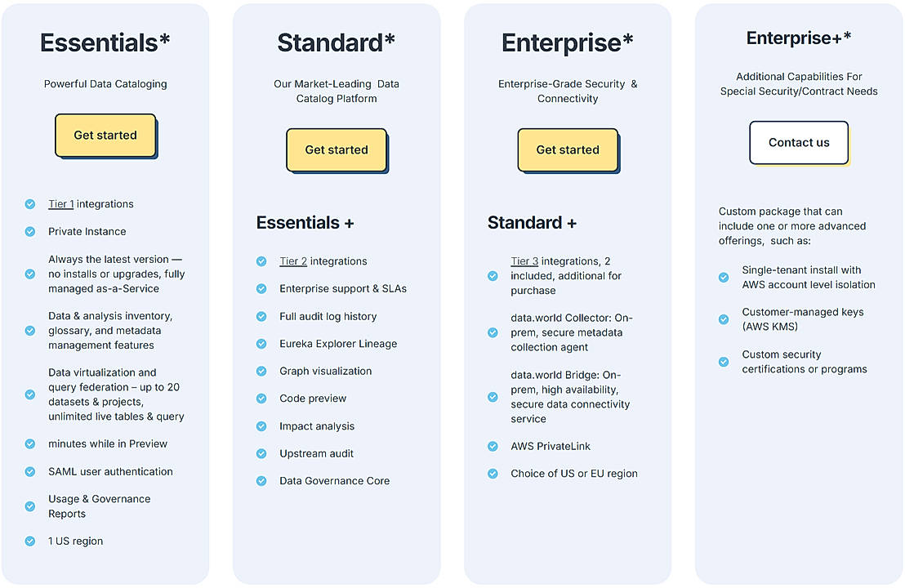905x588 pixels.
Task: Open the Tier 2 integrations link
Action: (x=293, y=261)
